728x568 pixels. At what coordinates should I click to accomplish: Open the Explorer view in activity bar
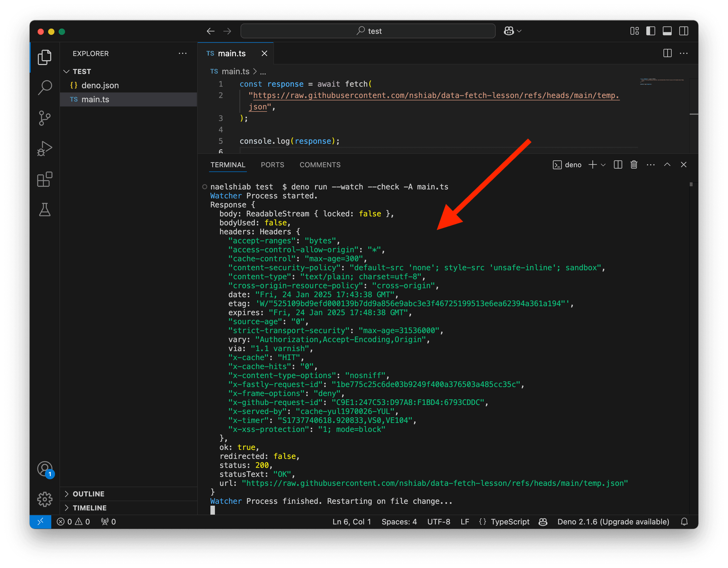click(x=45, y=57)
